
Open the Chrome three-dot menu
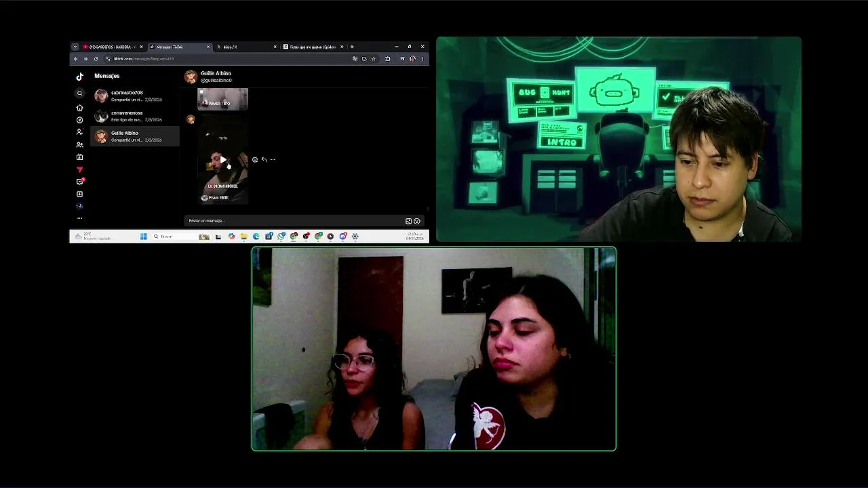[x=422, y=59]
